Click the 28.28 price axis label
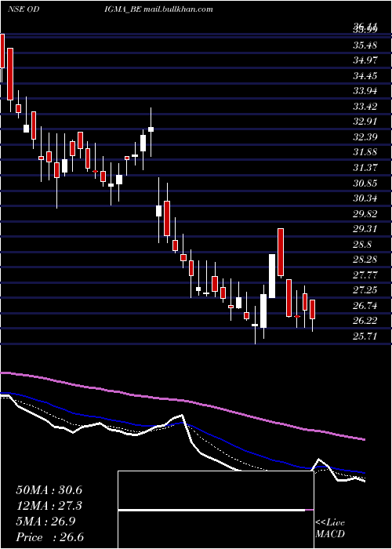The width and height of the screenshot is (392, 549). tap(365, 260)
